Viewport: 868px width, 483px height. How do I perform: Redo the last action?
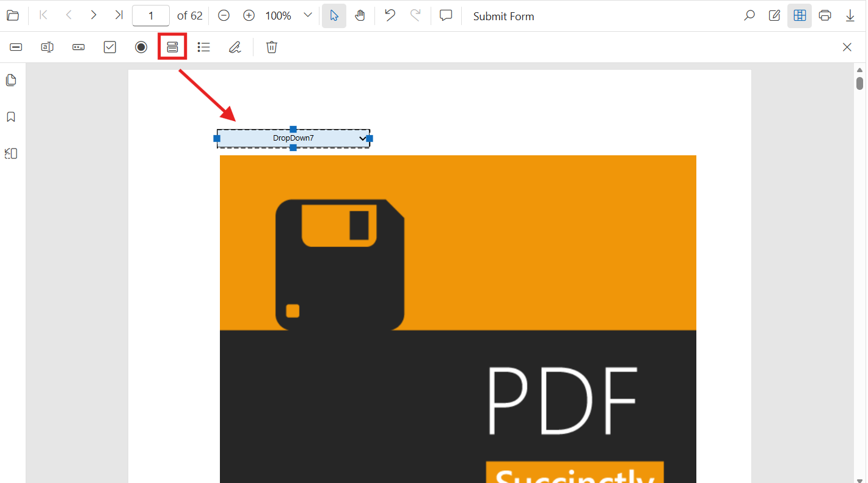click(415, 16)
